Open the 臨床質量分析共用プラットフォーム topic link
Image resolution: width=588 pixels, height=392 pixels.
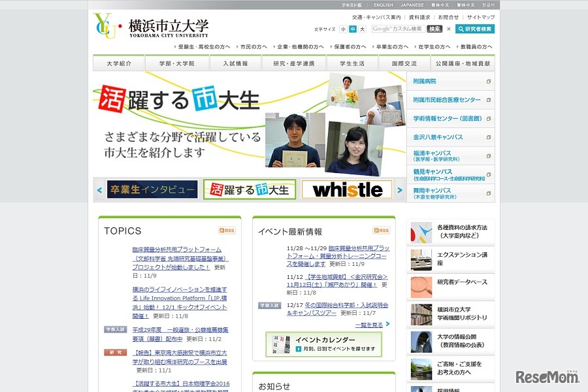click(x=180, y=259)
